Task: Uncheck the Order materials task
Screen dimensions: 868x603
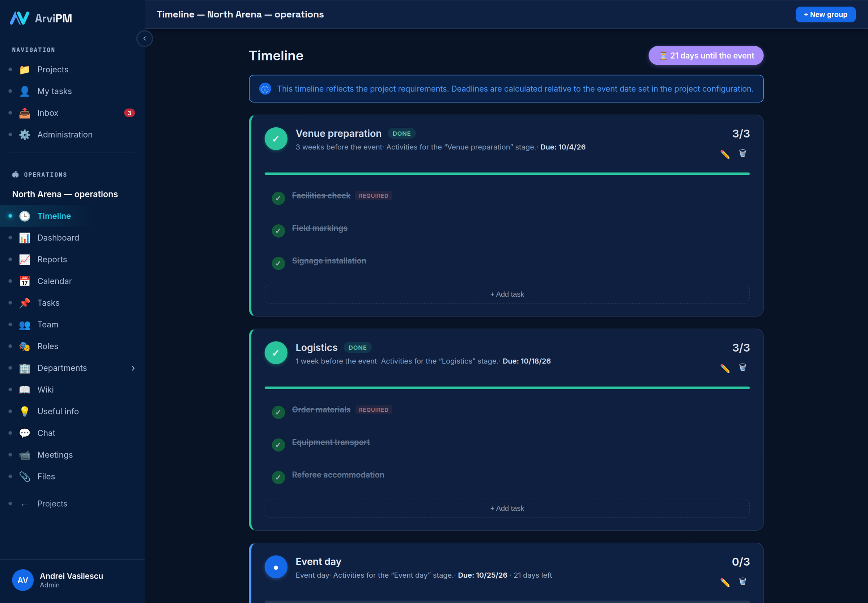Action: 278,412
